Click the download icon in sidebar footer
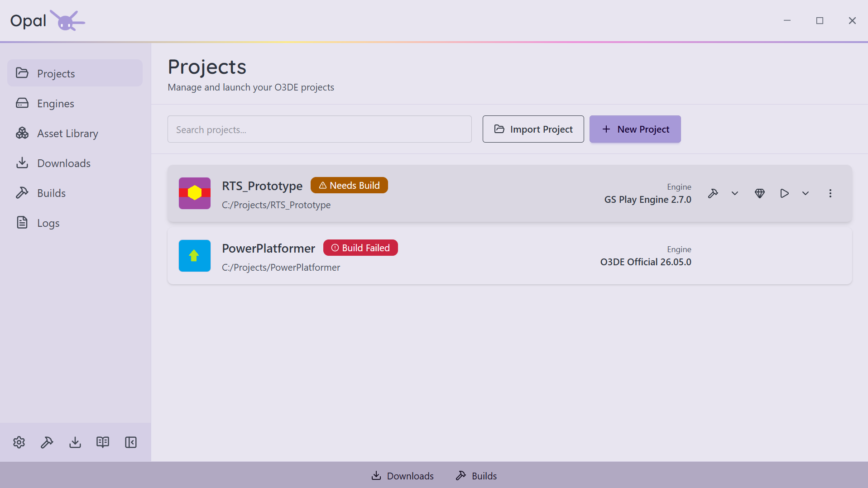This screenshot has height=488, width=868. click(75, 442)
